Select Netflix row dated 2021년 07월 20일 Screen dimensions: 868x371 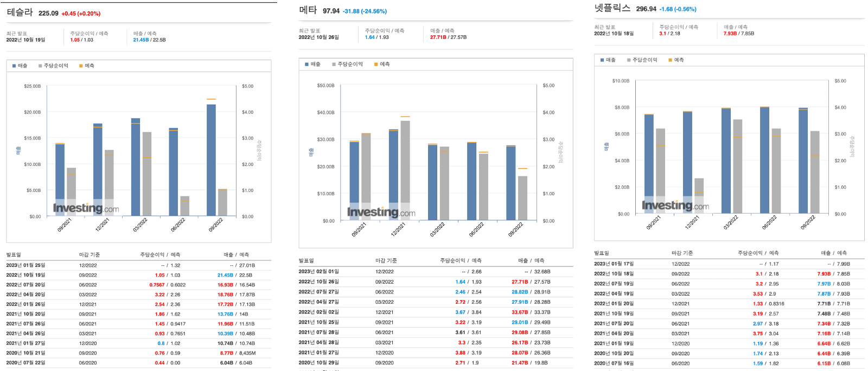pyautogui.click(x=729, y=324)
